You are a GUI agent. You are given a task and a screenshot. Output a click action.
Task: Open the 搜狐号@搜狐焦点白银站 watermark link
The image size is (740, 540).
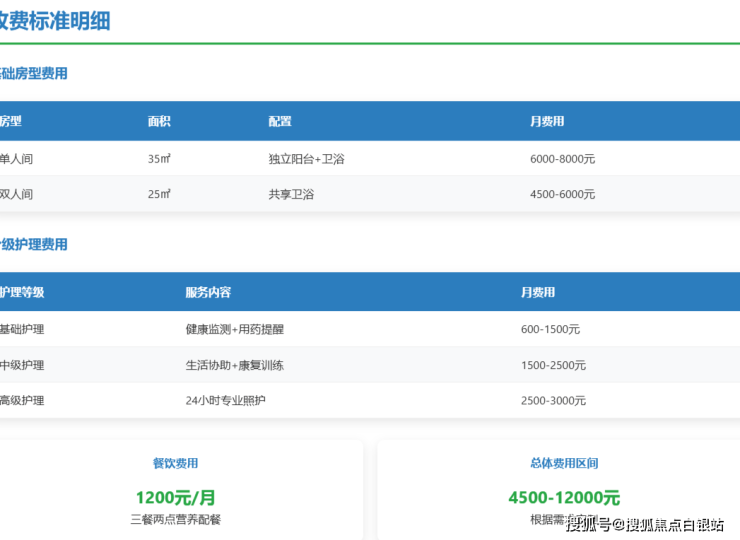[x=645, y=524]
